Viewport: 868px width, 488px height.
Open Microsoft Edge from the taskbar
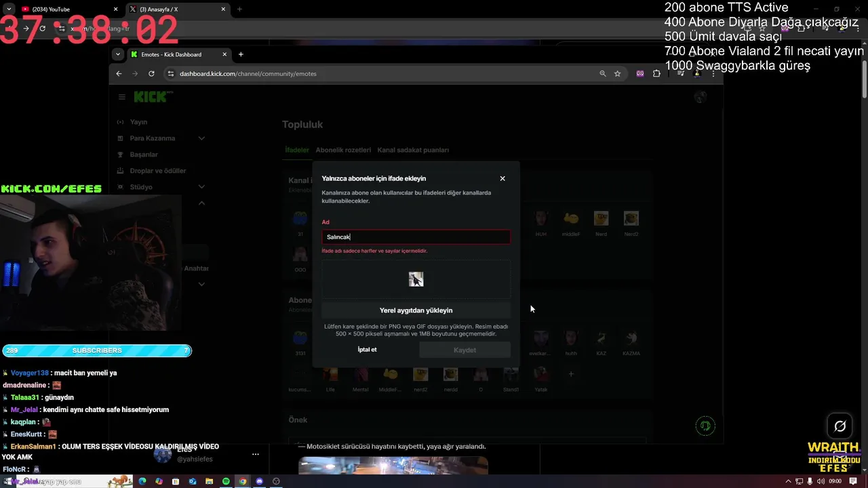(142, 481)
